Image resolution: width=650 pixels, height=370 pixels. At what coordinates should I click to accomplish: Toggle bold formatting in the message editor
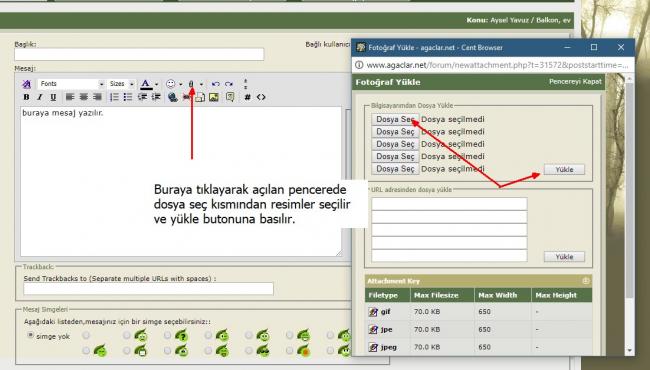(27, 97)
